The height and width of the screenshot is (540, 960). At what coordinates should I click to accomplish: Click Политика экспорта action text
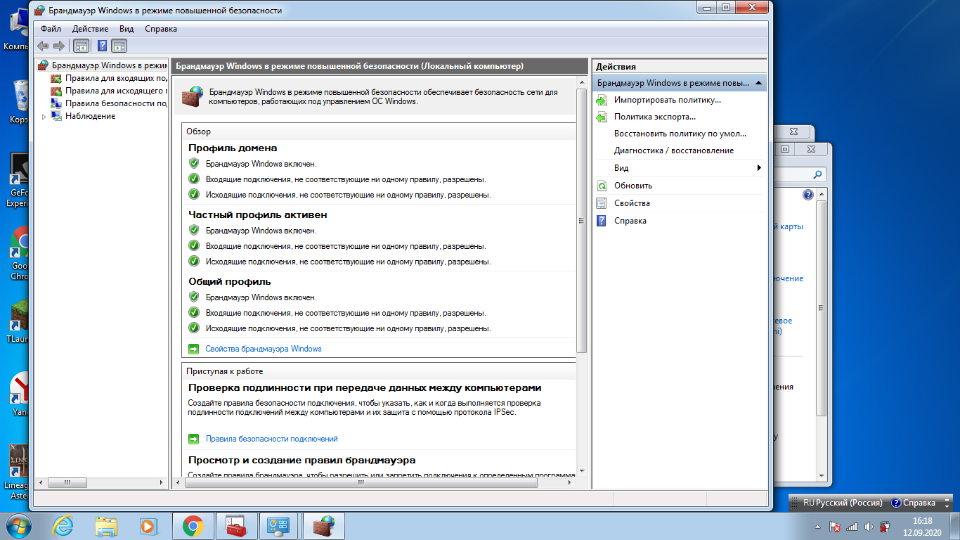coord(654,117)
